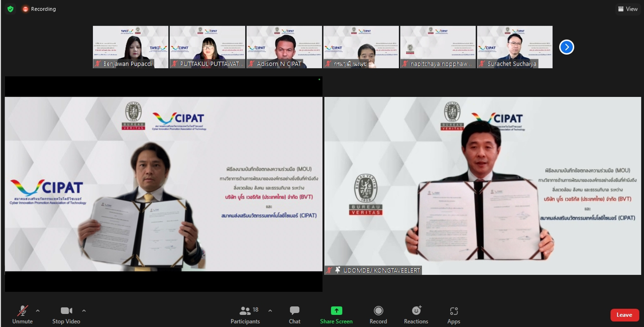This screenshot has width=644, height=327.
Task: Click the red Recording indicator
Action: pos(39,9)
